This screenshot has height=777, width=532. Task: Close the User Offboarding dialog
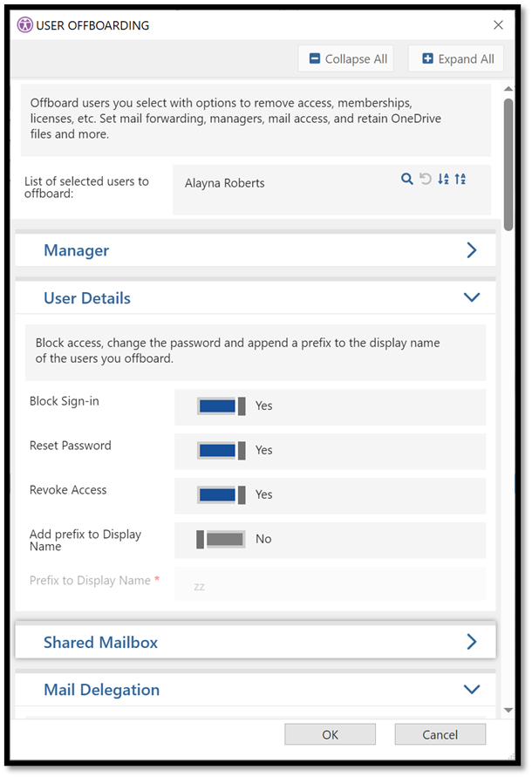coord(498,24)
